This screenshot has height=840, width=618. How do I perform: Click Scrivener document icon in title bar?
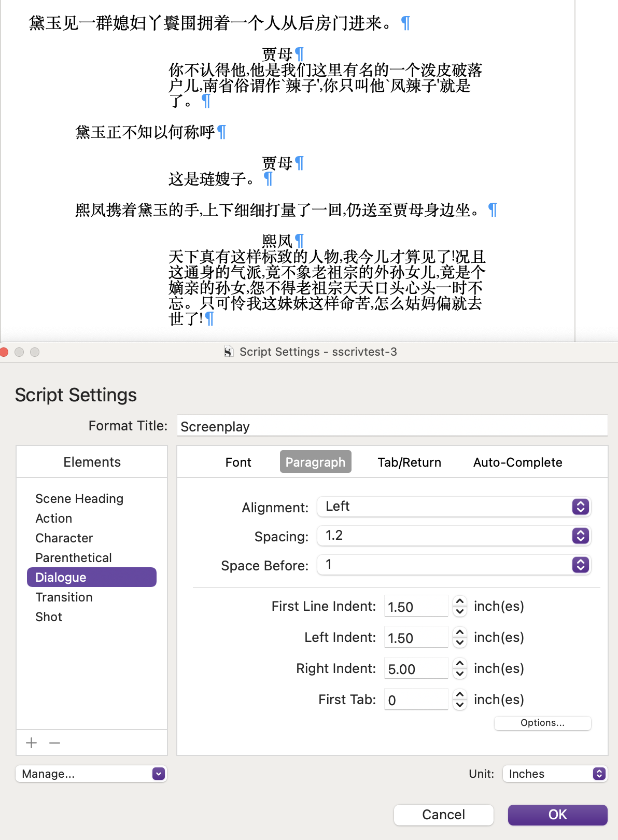tap(229, 352)
